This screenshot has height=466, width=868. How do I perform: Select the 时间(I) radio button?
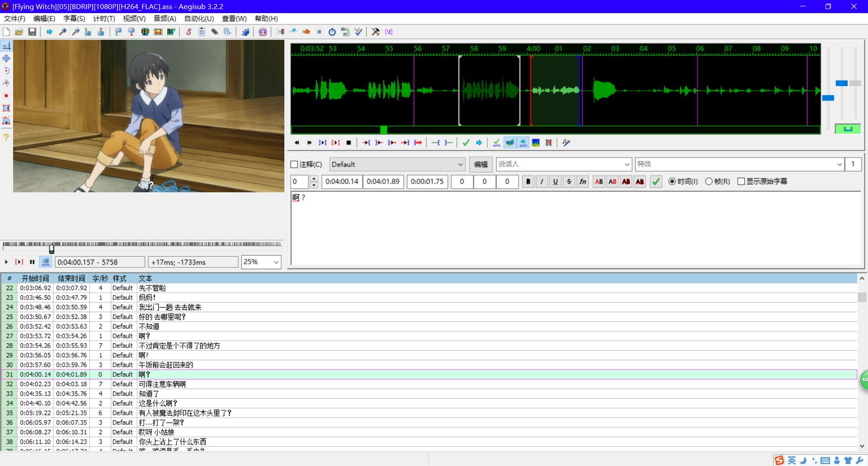click(x=672, y=181)
